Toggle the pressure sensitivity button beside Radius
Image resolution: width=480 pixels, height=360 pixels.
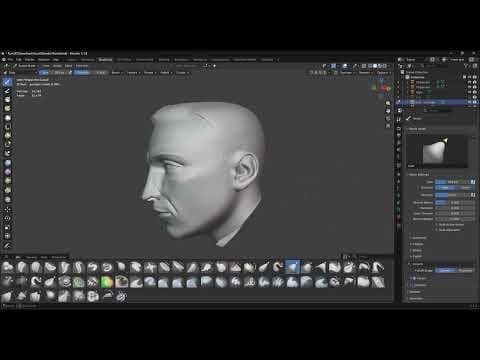click(472, 182)
